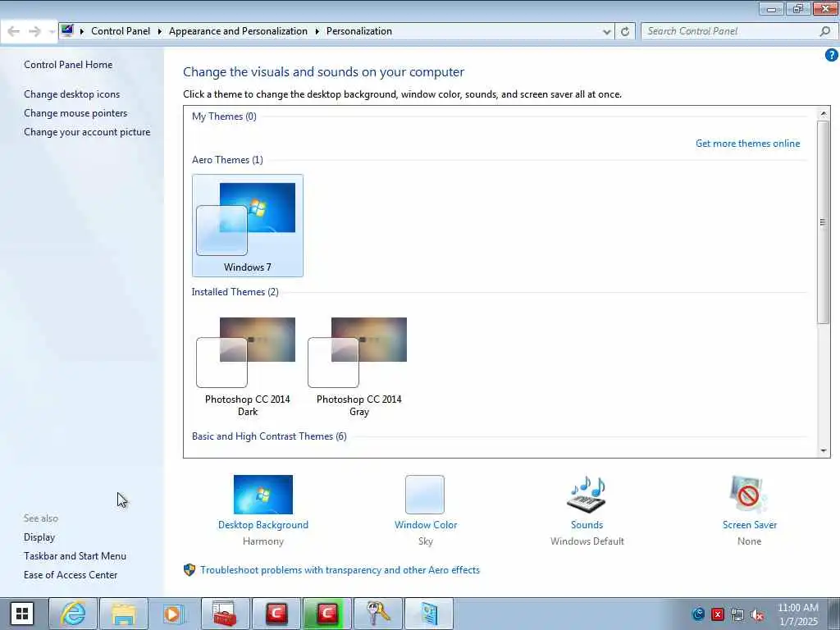Viewport: 840px width, 630px height.
Task: Click the Aero troubleshoot shield icon
Action: [189, 570]
